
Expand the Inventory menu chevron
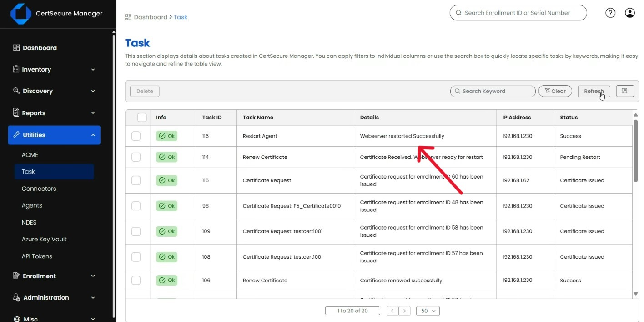coord(93,70)
